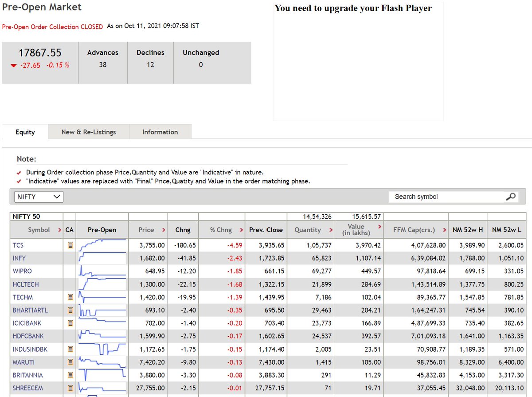The height and width of the screenshot is (397, 532).
Task: Open the TECHM symbol link
Action: (23, 297)
